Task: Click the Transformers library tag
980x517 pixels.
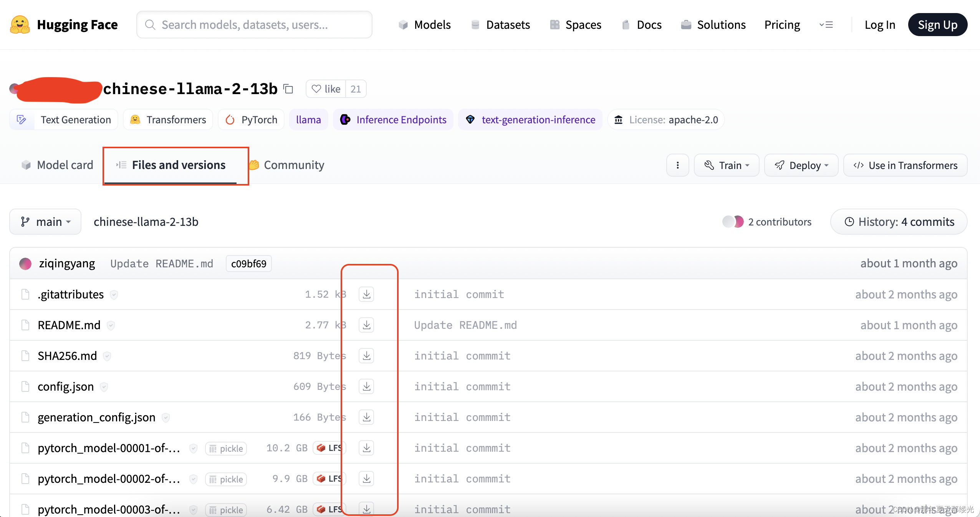Action: pos(168,120)
